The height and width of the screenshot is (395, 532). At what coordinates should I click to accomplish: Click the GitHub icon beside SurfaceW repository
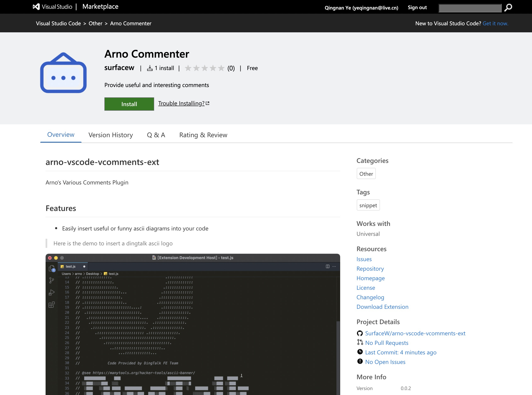tap(360, 333)
